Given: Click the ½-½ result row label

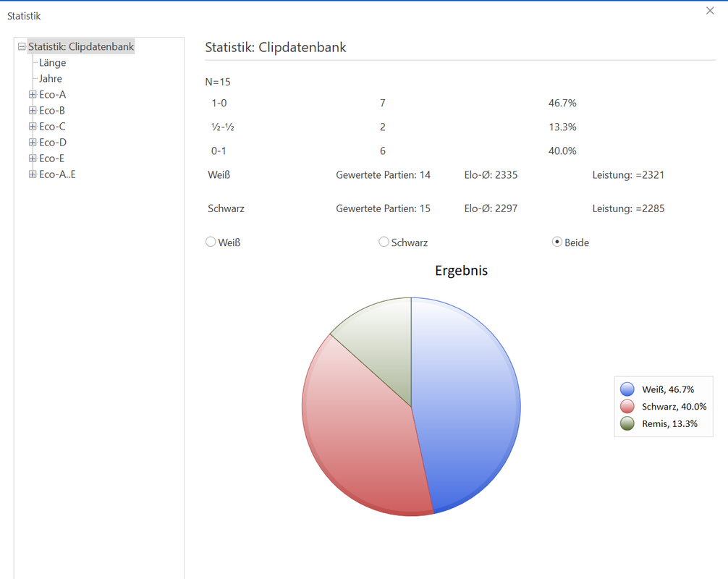Looking at the screenshot, I should (223, 127).
